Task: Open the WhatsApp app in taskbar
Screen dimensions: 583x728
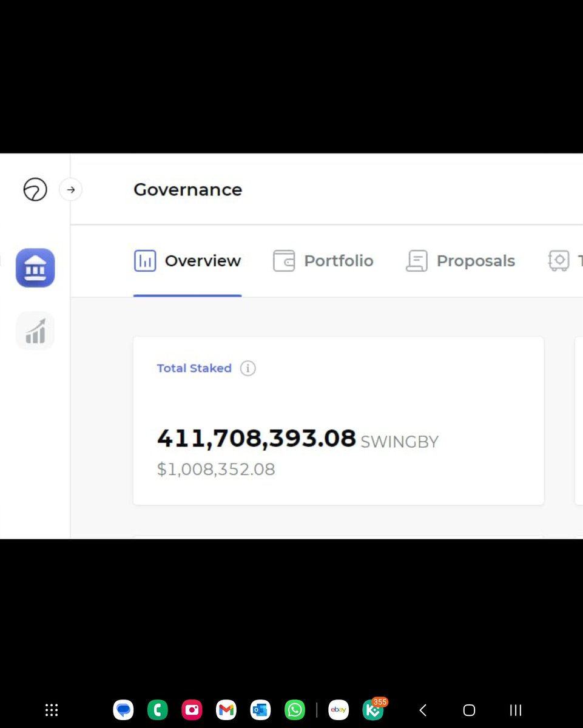Action: click(295, 710)
